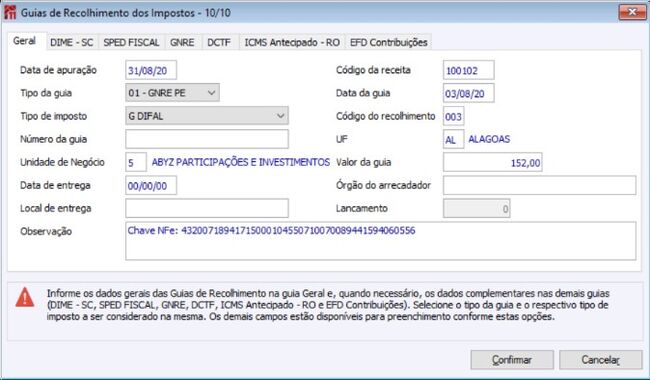
Task: Click the Órgão do arrecadador field
Action: (539, 185)
